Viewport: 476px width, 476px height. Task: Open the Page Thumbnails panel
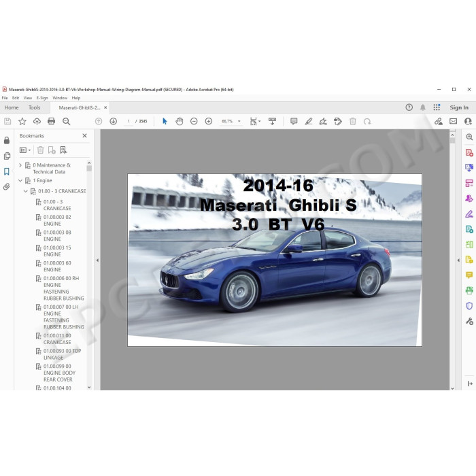(x=7, y=156)
